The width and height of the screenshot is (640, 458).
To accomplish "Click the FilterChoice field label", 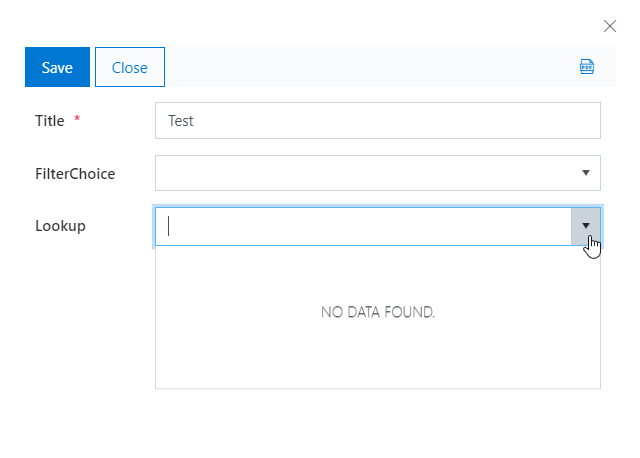I will [75, 174].
